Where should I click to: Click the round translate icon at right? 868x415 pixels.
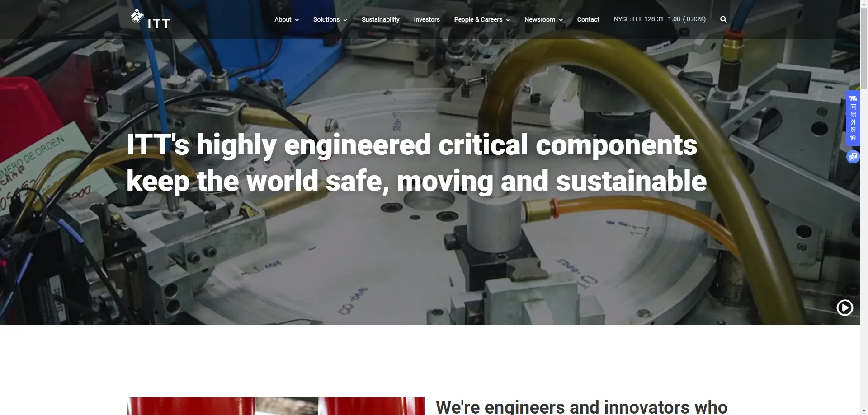pyautogui.click(x=853, y=157)
